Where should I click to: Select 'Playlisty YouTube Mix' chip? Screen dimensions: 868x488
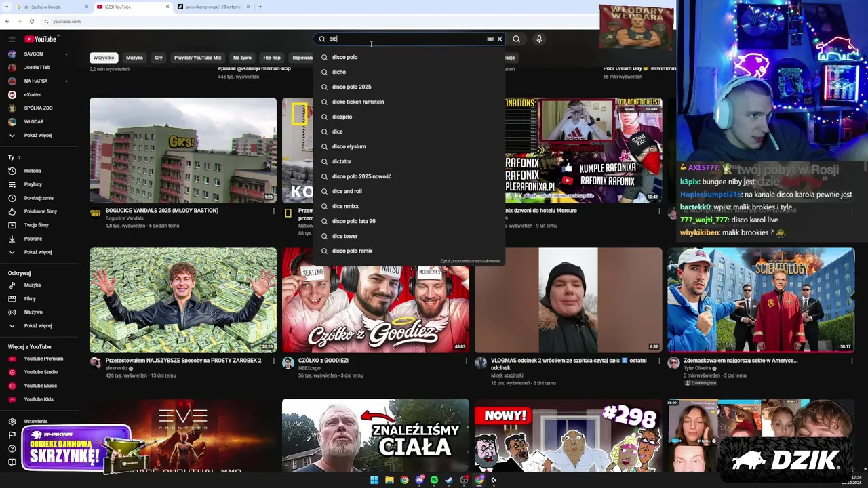point(197,58)
